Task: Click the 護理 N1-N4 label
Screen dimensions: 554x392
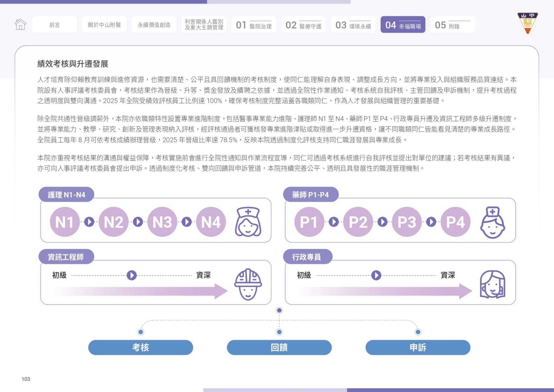Action: point(67,195)
